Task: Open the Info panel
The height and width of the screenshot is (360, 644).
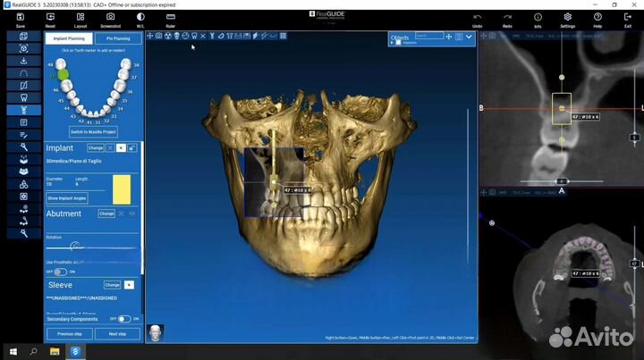Action: (x=538, y=17)
